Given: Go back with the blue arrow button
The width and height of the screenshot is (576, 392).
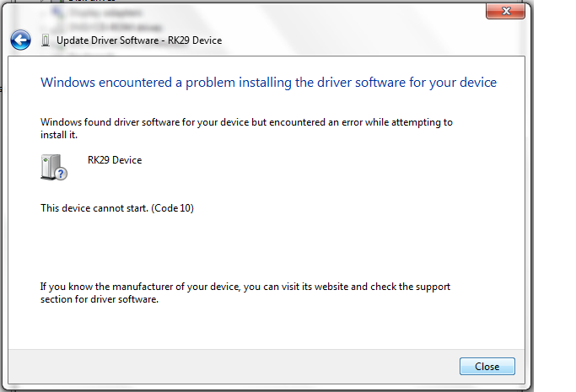Looking at the screenshot, I should click(x=20, y=40).
